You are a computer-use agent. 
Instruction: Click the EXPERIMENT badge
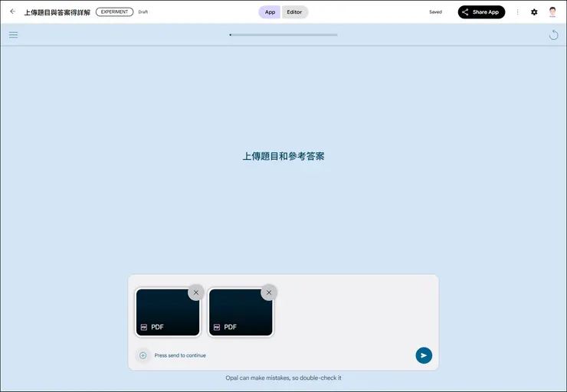(x=114, y=12)
